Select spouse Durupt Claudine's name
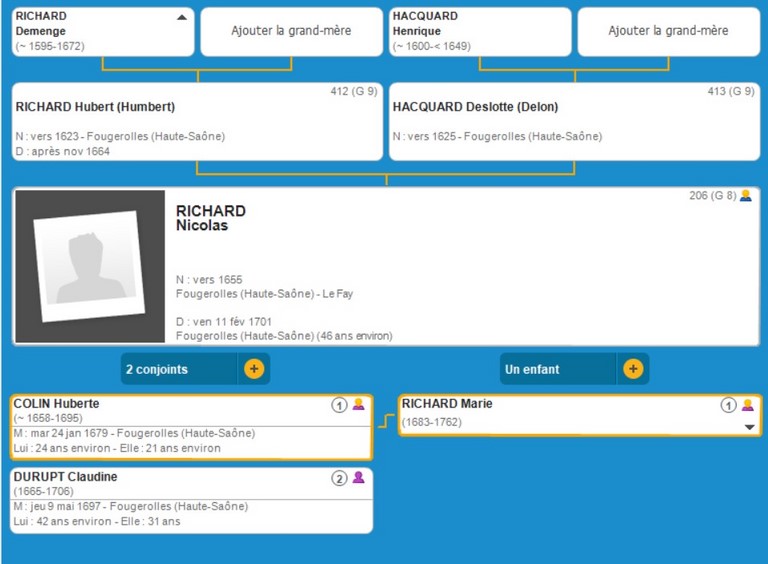This screenshot has width=768, height=564. pyautogui.click(x=65, y=477)
